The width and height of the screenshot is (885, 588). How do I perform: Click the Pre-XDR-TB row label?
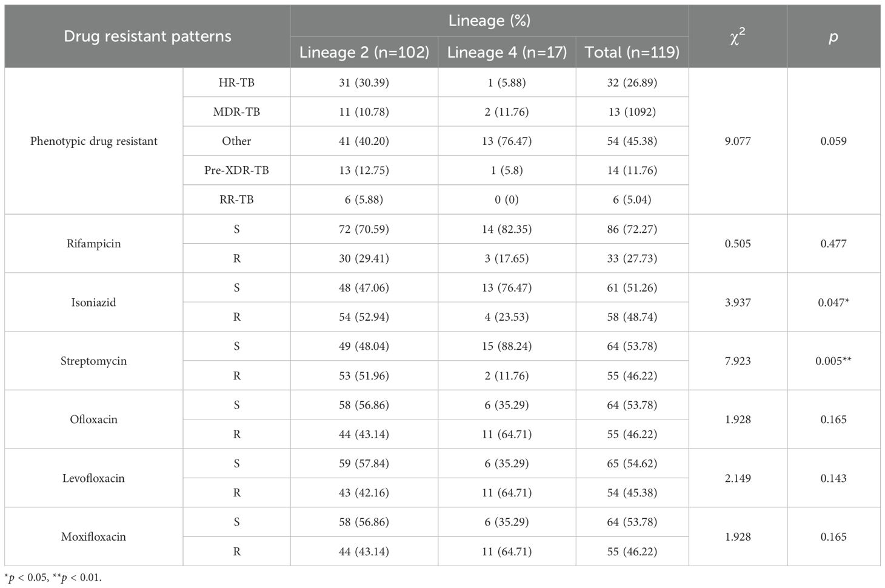pyautogui.click(x=236, y=170)
